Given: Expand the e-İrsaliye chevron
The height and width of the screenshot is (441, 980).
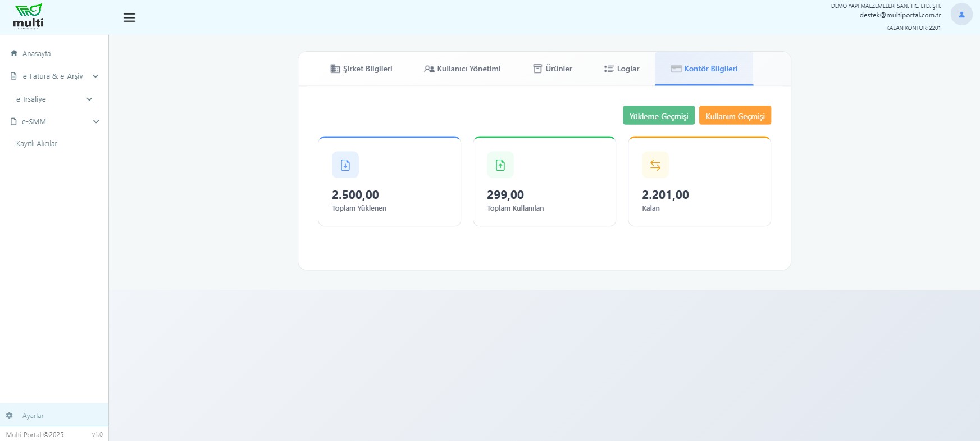Looking at the screenshot, I should (x=89, y=99).
